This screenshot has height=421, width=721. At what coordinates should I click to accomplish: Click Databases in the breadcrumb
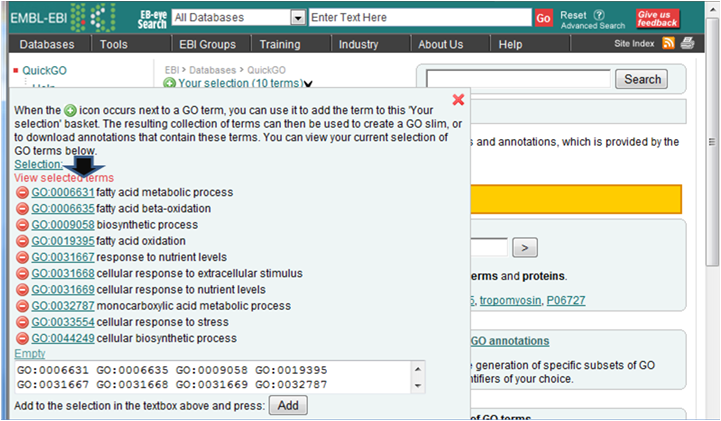212,70
